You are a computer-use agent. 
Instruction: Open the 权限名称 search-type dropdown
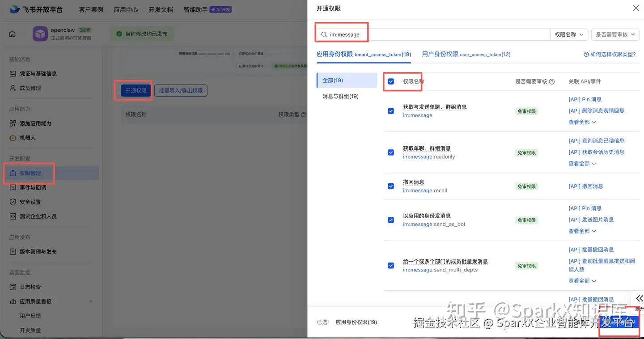click(569, 34)
